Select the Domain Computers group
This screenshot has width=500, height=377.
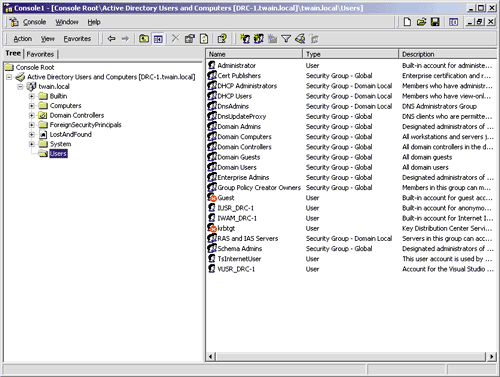(x=244, y=137)
